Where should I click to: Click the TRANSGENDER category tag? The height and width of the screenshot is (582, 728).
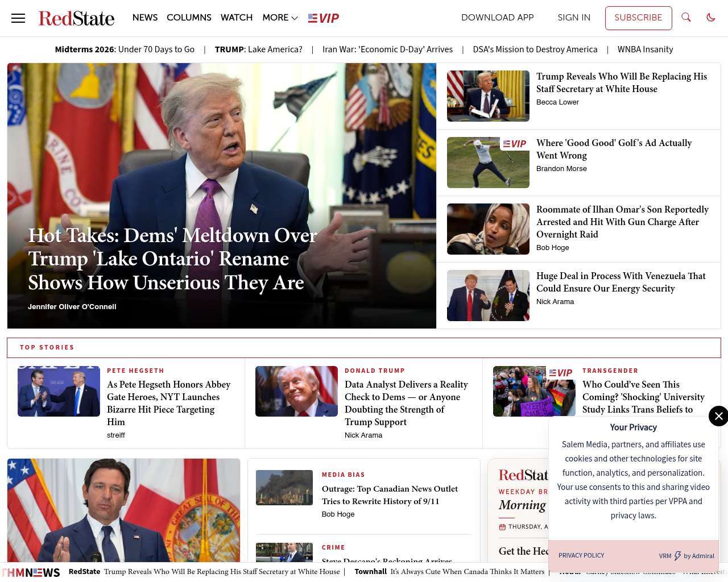[x=610, y=371]
